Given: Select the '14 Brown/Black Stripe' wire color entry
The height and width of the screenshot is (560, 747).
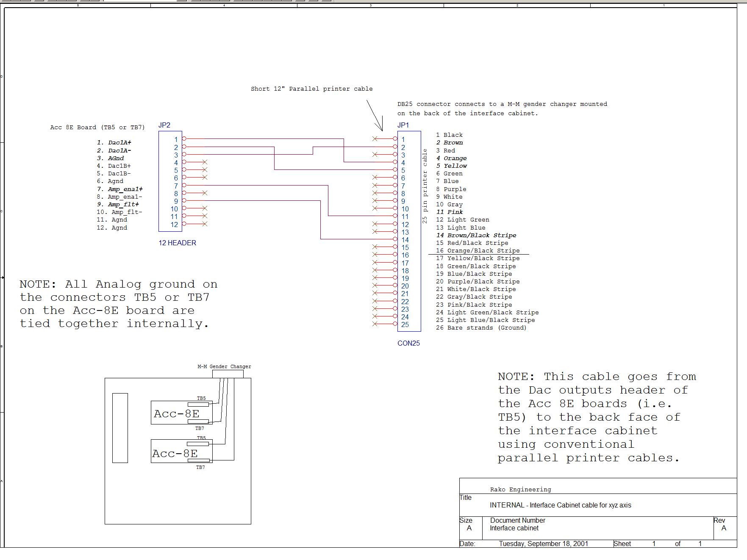Looking at the screenshot, I should (476, 236).
